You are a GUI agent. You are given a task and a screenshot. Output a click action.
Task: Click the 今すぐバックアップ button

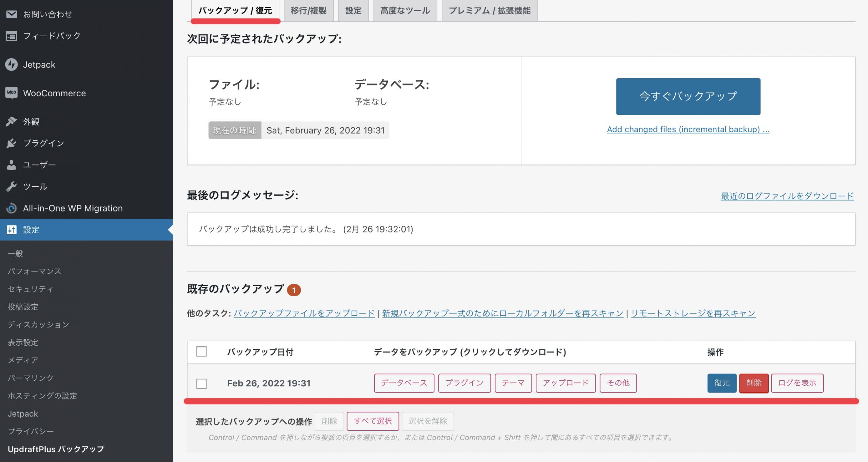pyautogui.click(x=688, y=96)
